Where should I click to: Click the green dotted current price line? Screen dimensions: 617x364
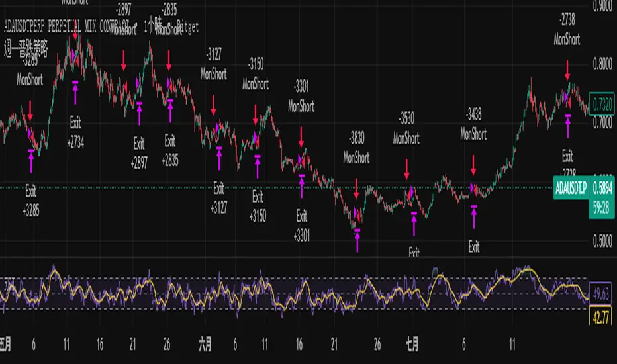275,188
